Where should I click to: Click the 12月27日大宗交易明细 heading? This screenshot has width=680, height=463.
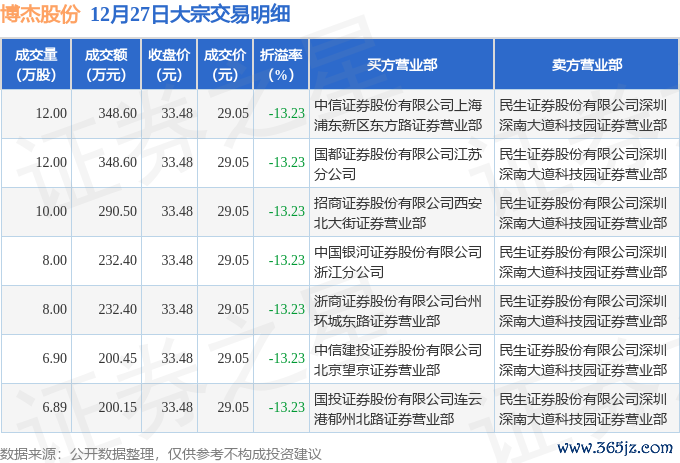190,14
